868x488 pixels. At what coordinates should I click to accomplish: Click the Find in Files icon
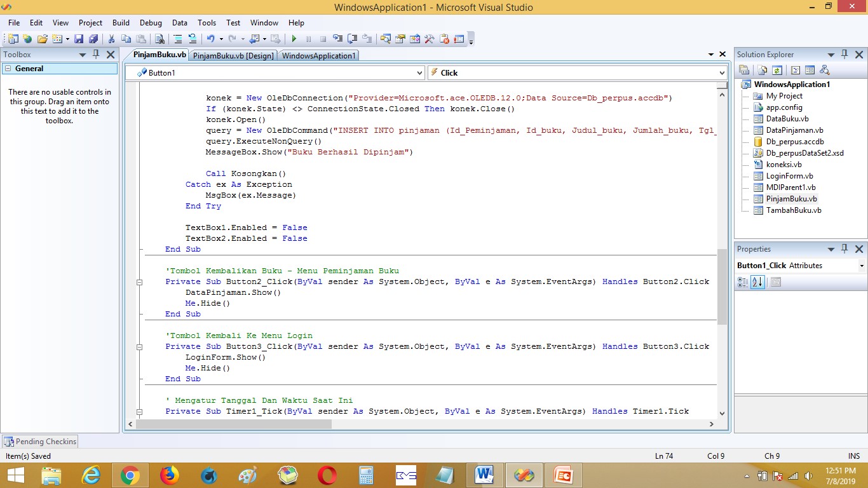159,39
